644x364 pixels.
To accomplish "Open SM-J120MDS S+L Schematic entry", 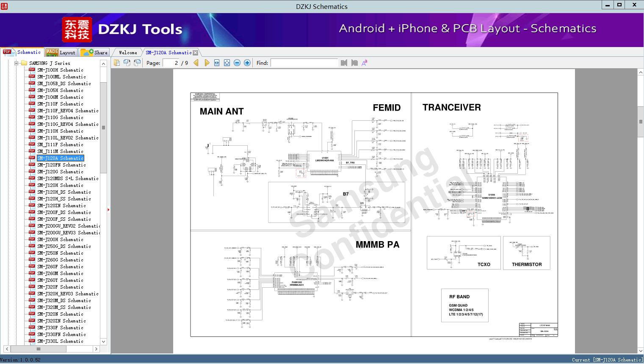I will pos(68,178).
